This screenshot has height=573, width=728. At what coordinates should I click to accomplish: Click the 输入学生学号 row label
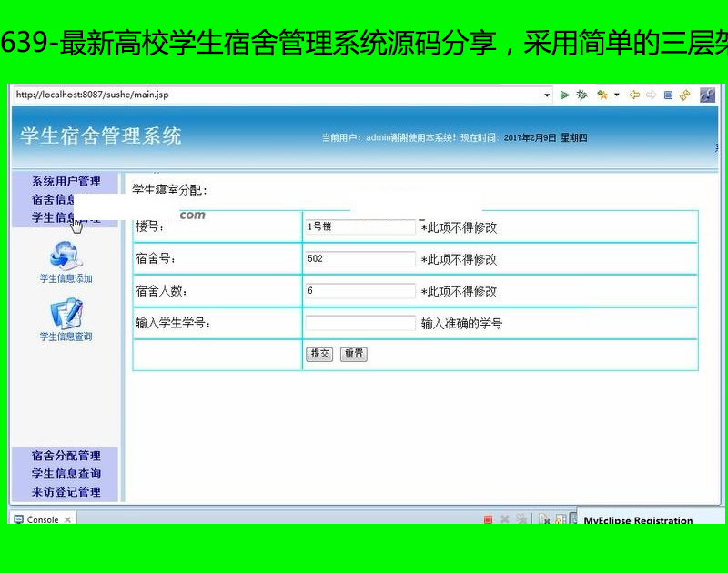pyautogui.click(x=173, y=323)
